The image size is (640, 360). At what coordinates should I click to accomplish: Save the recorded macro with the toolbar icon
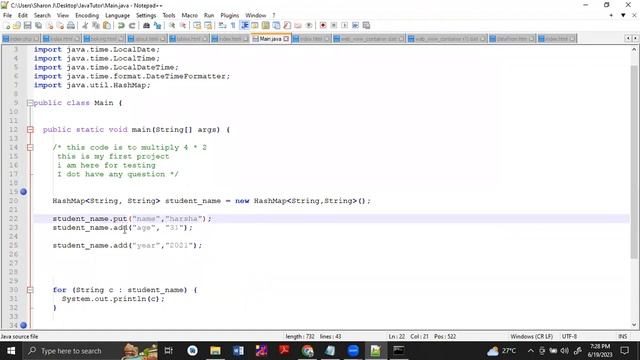tap(366, 26)
